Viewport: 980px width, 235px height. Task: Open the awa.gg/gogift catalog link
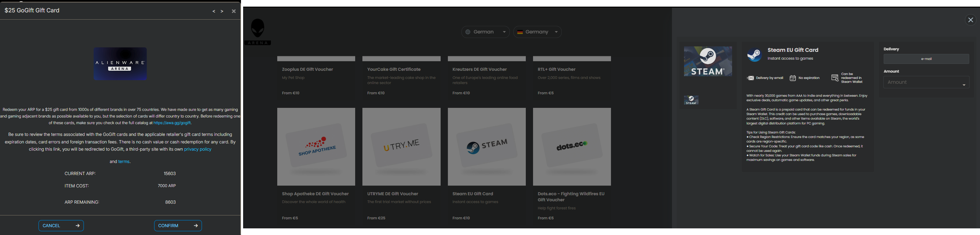(172, 123)
